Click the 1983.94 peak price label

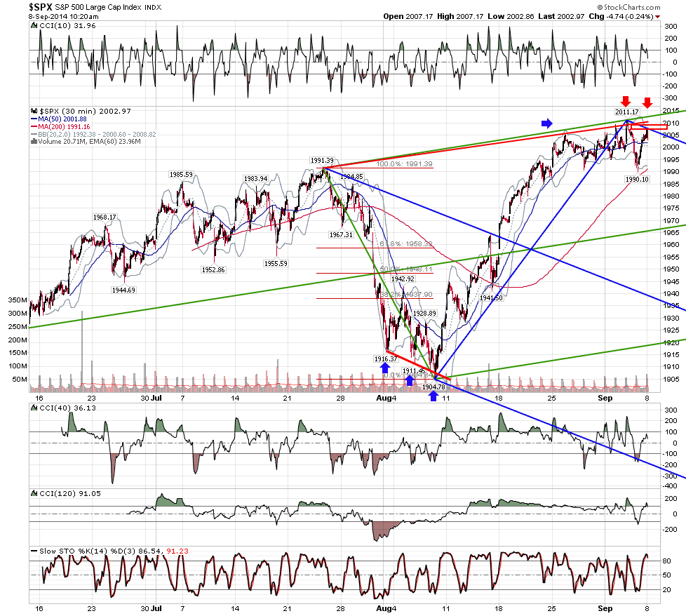tap(255, 178)
